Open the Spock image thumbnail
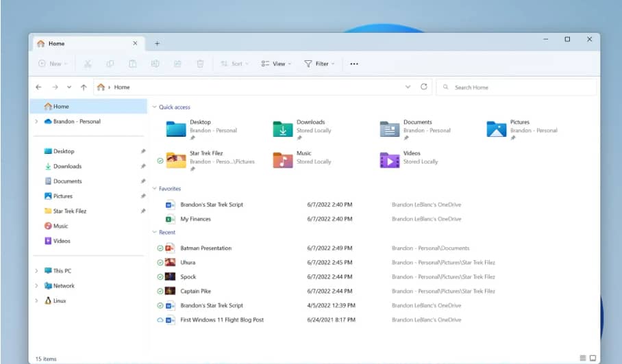622x364 pixels. 170,277
